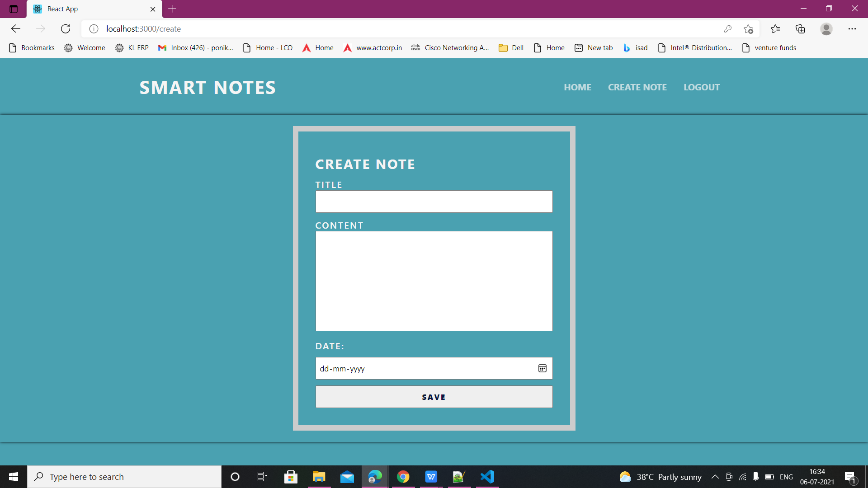Open the date picker calendar icon
The width and height of the screenshot is (868, 488).
[x=542, y=368]
